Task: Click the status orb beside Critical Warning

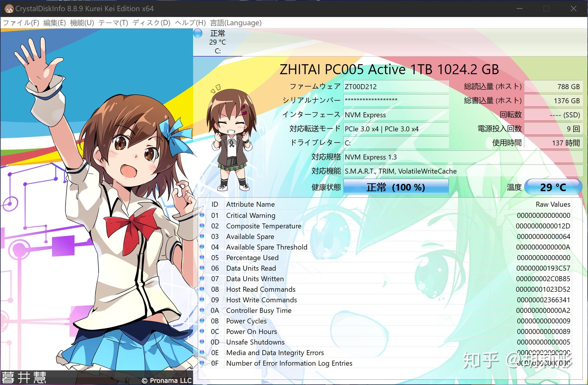Action: point(202,215)
